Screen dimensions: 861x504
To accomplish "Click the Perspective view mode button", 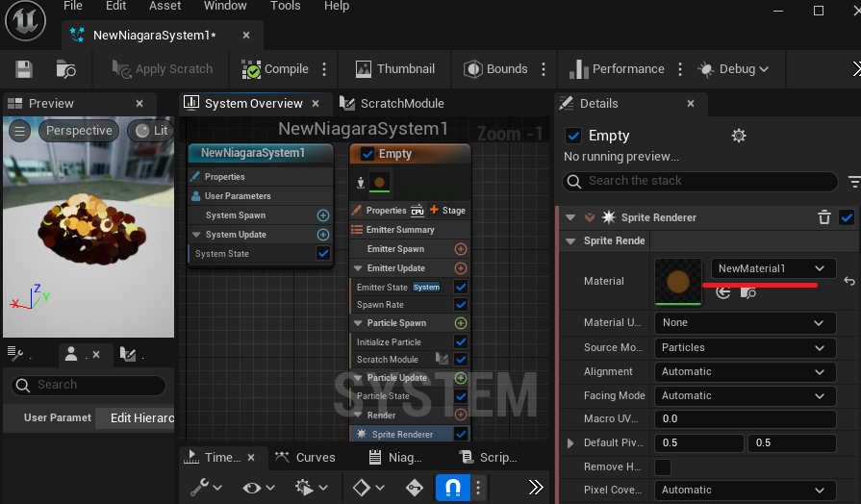I will pyautogui.click(x=79, y=131).
